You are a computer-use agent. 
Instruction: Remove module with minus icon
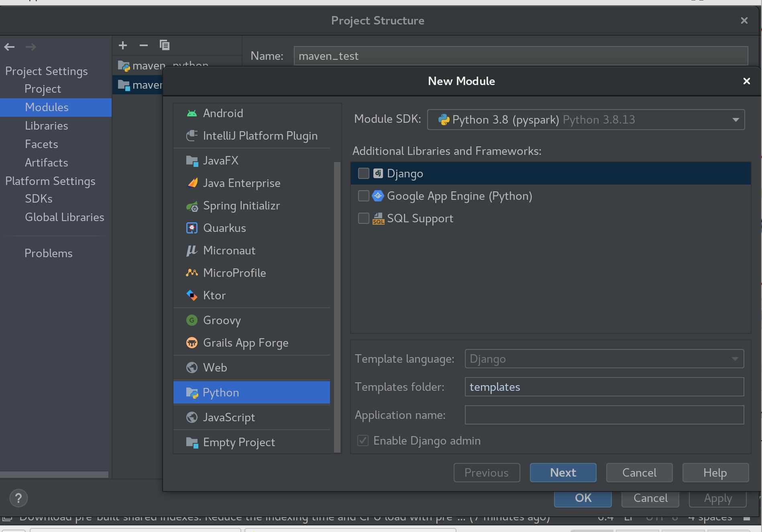point(144,45)
